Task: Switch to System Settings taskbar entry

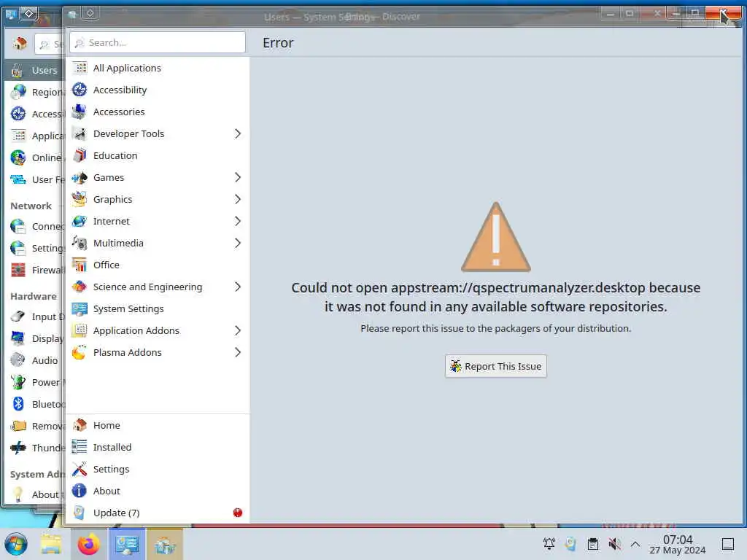Action: (x=127, y=544)
